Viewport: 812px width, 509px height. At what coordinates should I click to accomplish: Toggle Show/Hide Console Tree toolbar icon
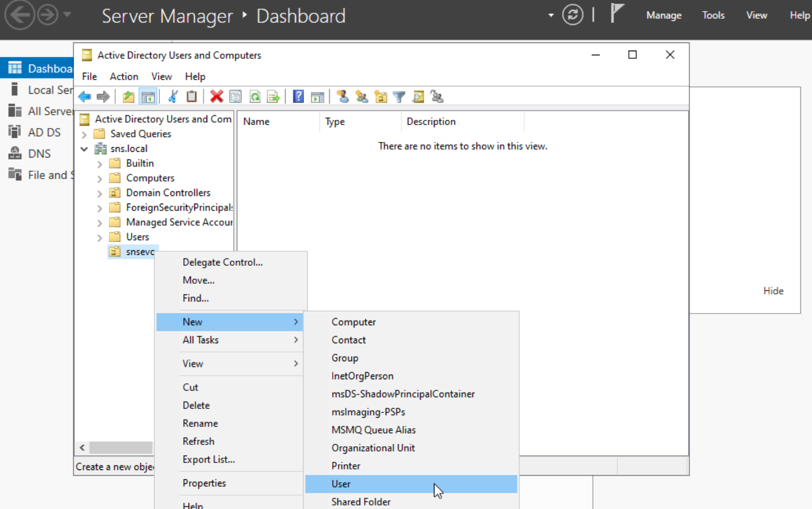click(x=148, y=97)
